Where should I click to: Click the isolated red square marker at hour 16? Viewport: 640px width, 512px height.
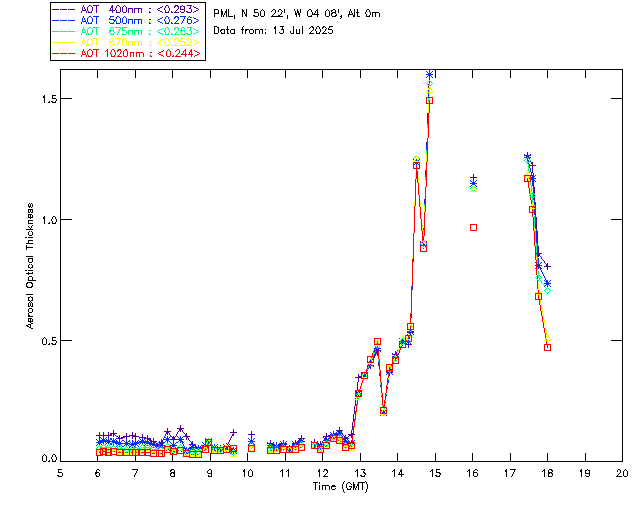(474, 227)
